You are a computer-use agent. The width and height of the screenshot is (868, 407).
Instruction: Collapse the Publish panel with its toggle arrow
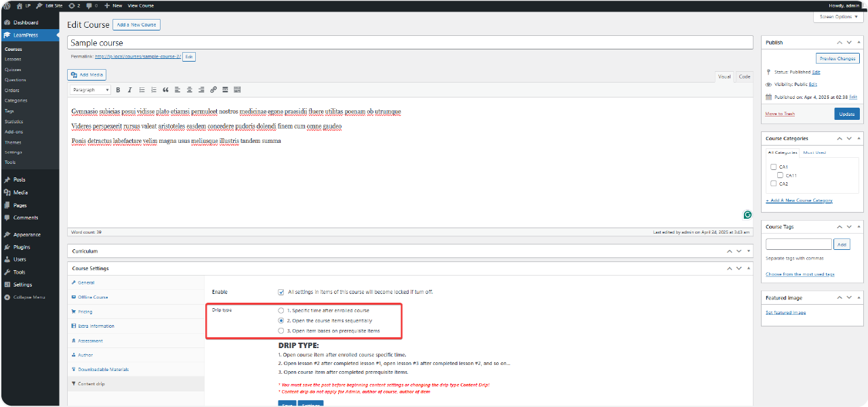coord(858,42)
